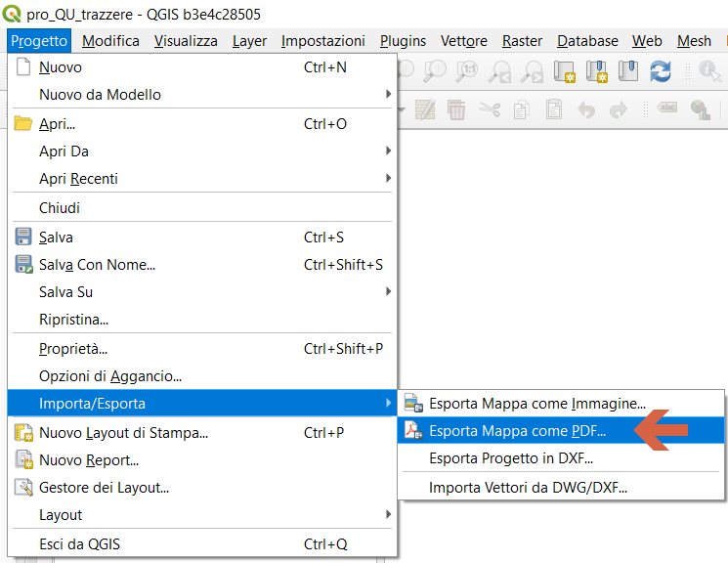Choose Salva Con Nome from menu

pyautogui.click(x=97, y=265)
